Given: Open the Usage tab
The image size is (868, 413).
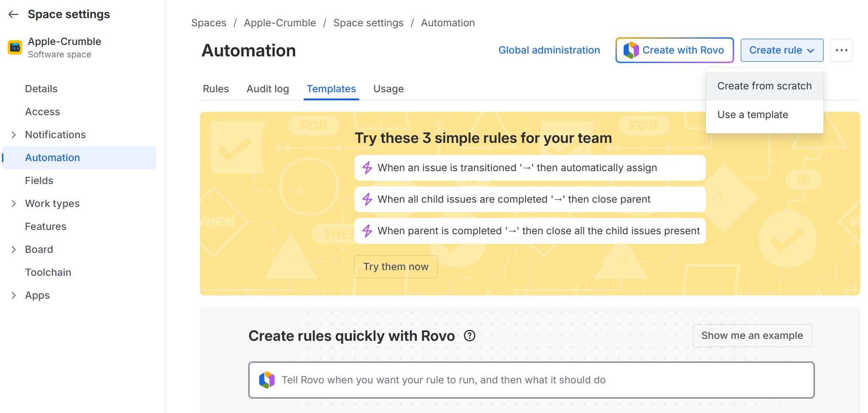Looking at the screenshot, I should point(388,89).
